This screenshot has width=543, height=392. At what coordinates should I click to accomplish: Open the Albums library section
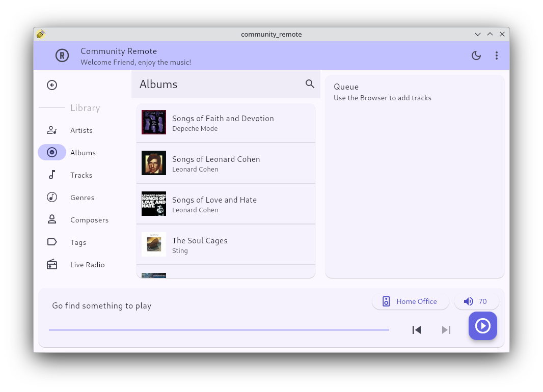coord(83,152)
